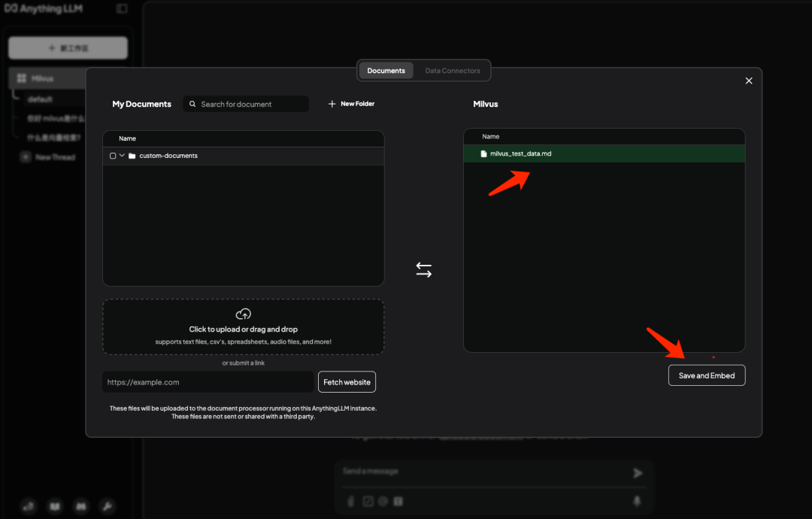Screen dimensions: 812x519
Task: Open the default thread in sidebar
Action: point(40,99)
